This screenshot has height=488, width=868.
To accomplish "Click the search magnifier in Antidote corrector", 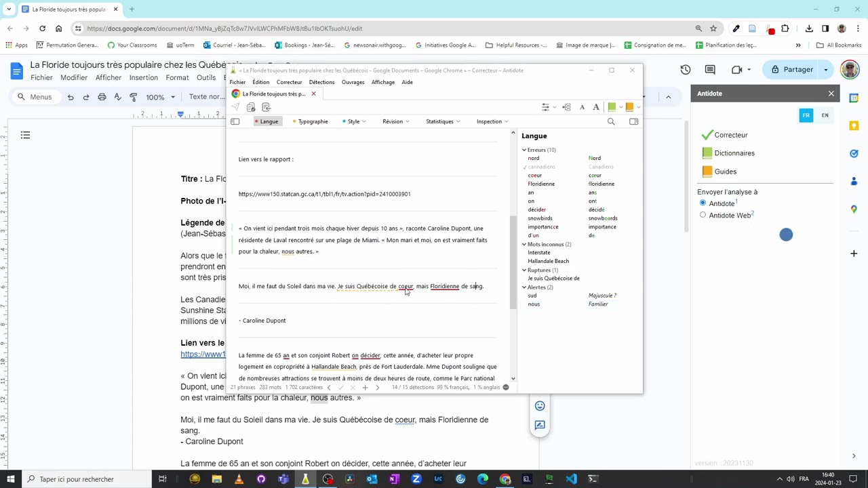I will pos(611,122).
